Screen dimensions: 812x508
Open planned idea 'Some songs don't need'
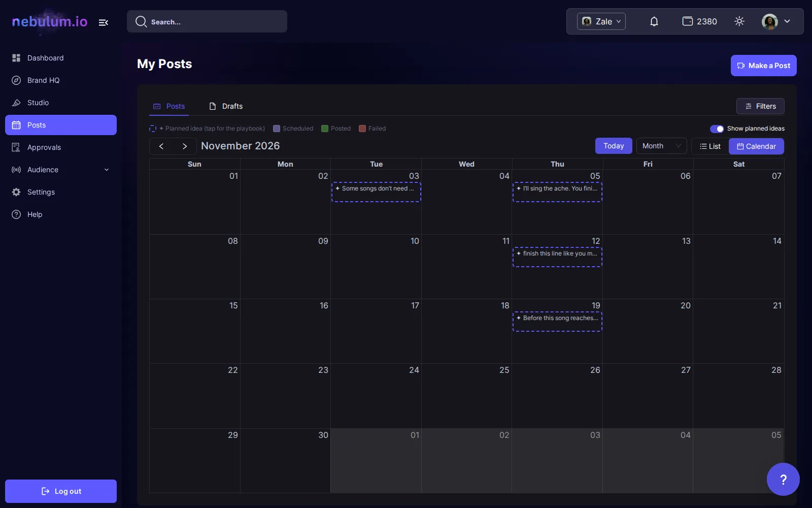(376, 192)
